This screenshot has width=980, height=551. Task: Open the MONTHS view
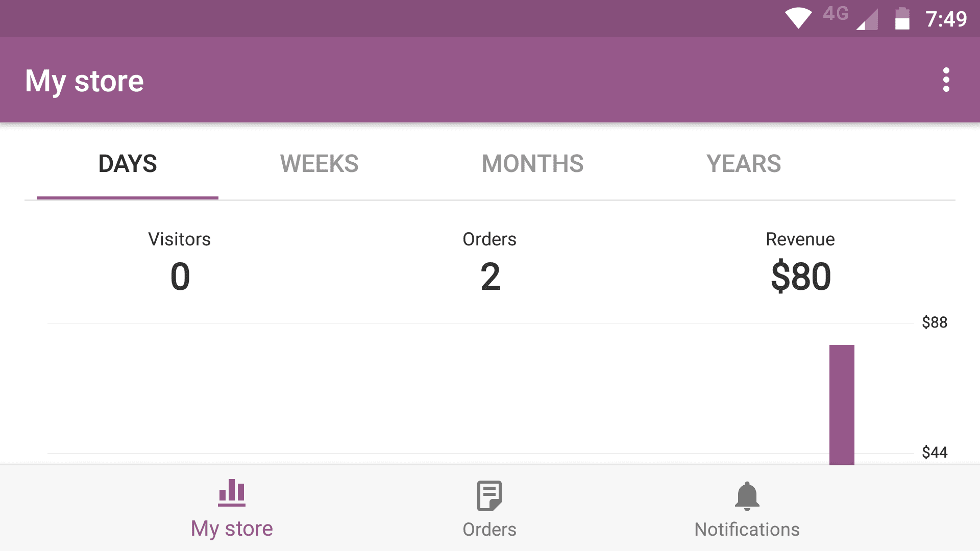click(532, 163)
